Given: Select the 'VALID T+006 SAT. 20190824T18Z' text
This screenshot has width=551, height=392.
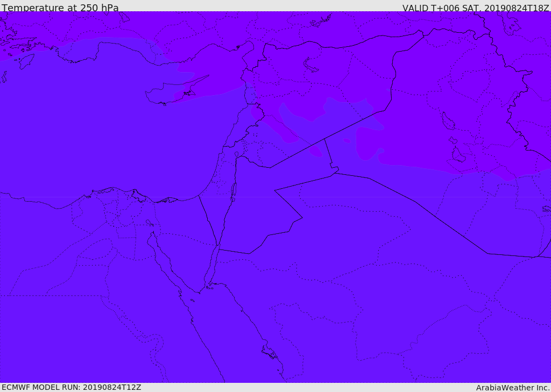Looking at the screenshot, I should 476,8.
